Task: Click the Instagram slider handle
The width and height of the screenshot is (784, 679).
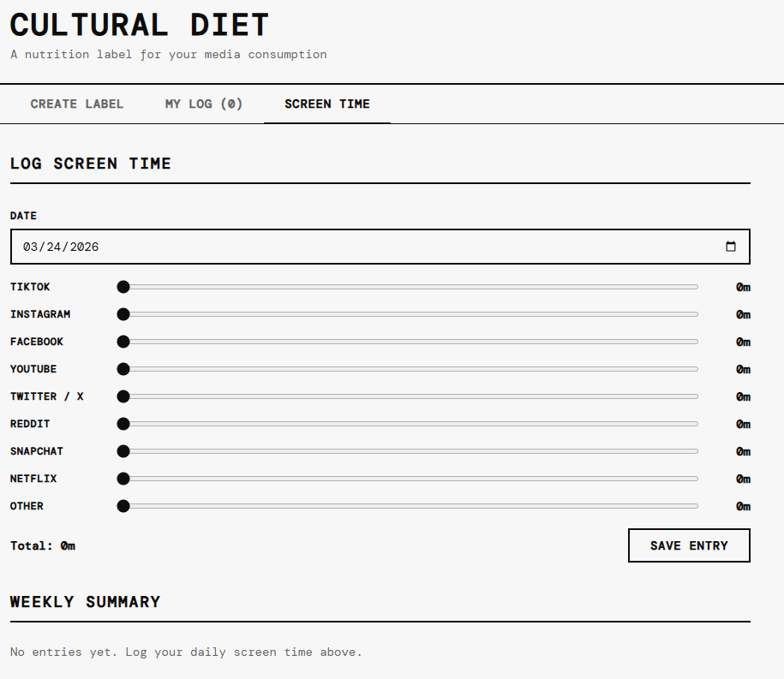Action: tap(123, 314)
